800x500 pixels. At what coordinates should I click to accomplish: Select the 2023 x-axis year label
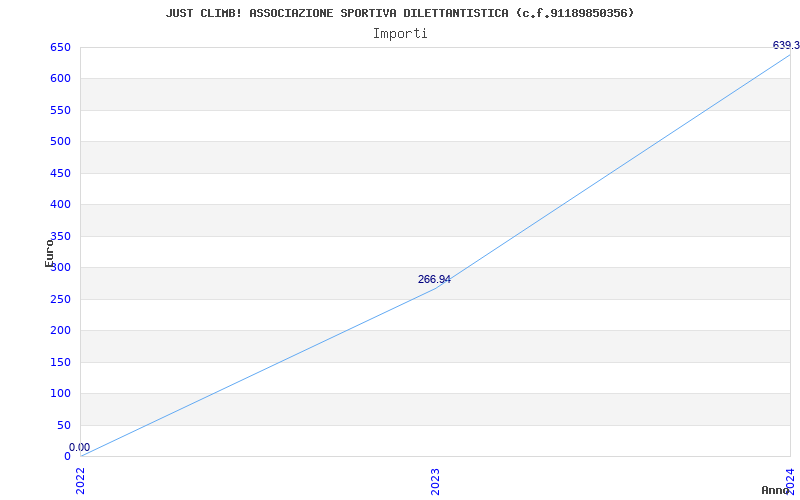coord(435,481)
